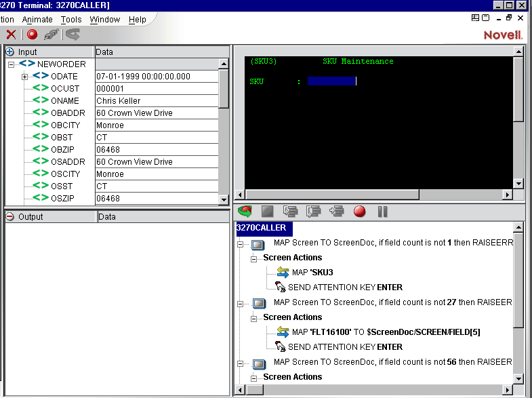This screenshot has height=398, width=532.
Task: Click the red X delete toolbar icon
Action: 12,35
